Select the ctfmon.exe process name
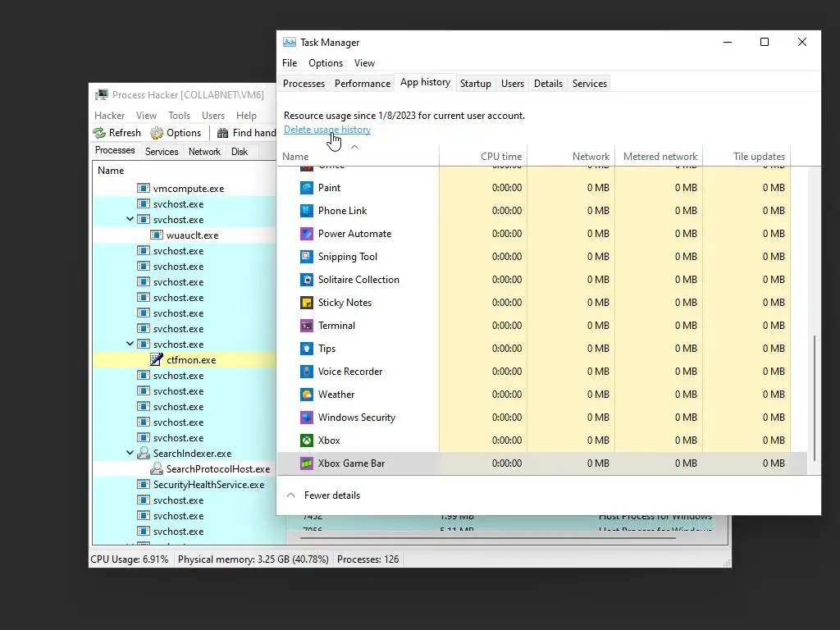 191,360
